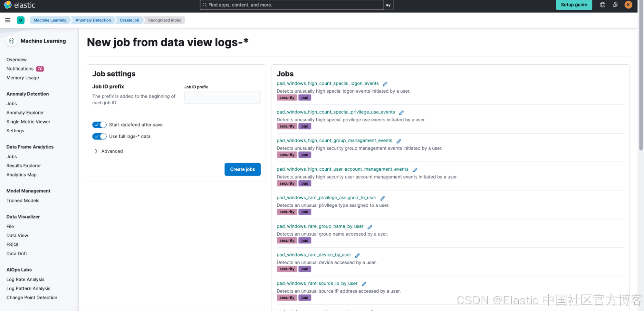Open Single Metric Viewer
This screenshot has width=644, height=311.
28,122
